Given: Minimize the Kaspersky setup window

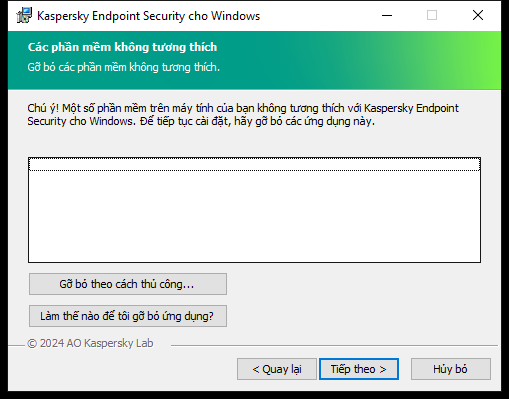Looking at the screenshot, I should click(x=387, y=15).
